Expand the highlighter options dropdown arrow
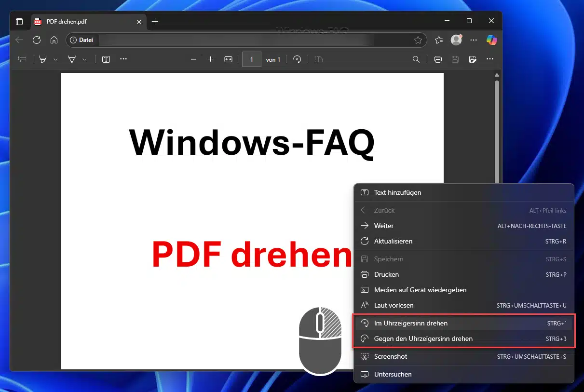 point(55,59)
